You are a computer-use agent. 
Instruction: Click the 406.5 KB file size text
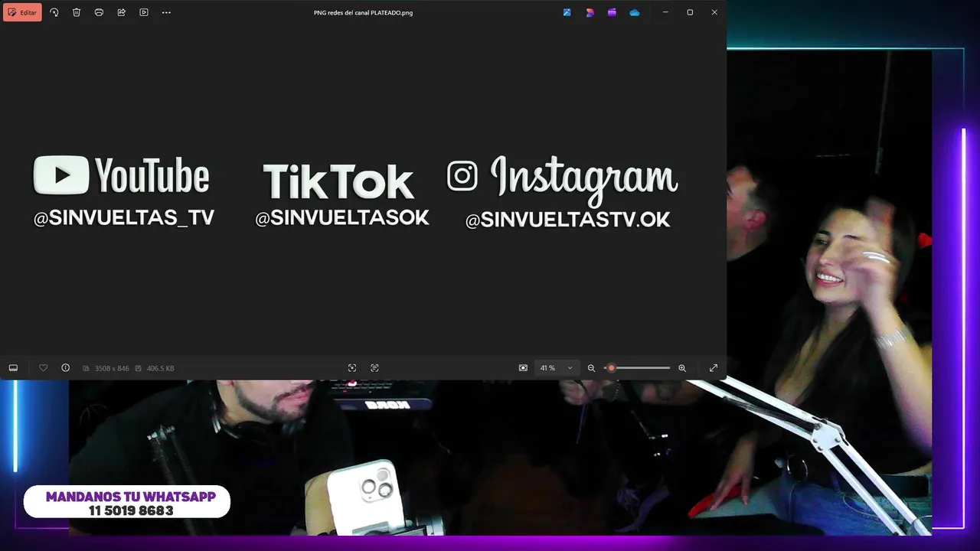point(160,368)
